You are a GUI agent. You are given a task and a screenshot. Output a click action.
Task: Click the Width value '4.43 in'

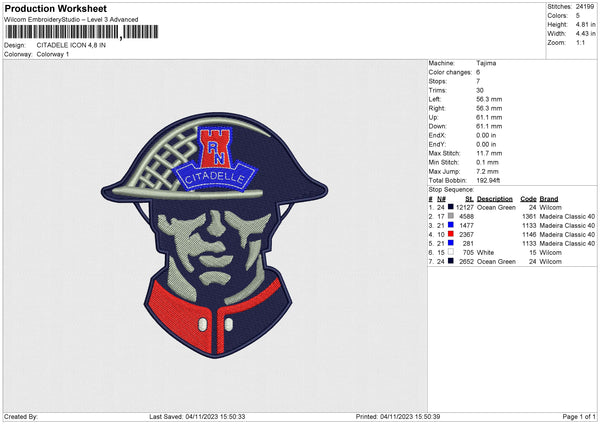[585, 34]
